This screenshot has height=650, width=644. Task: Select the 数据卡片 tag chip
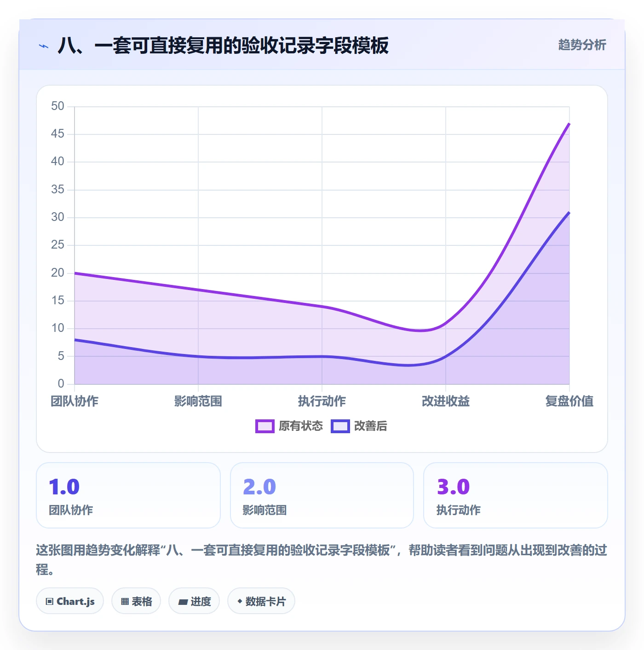[261, 601]
